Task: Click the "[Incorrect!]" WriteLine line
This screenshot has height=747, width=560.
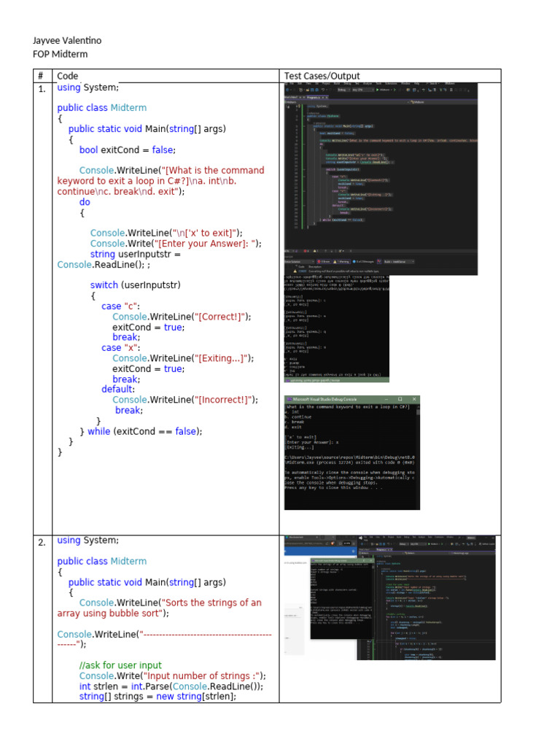Action: (x=185, y=400)
